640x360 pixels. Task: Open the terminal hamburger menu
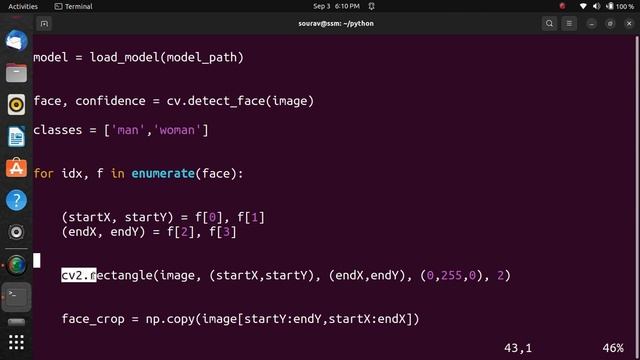[569, 24]
